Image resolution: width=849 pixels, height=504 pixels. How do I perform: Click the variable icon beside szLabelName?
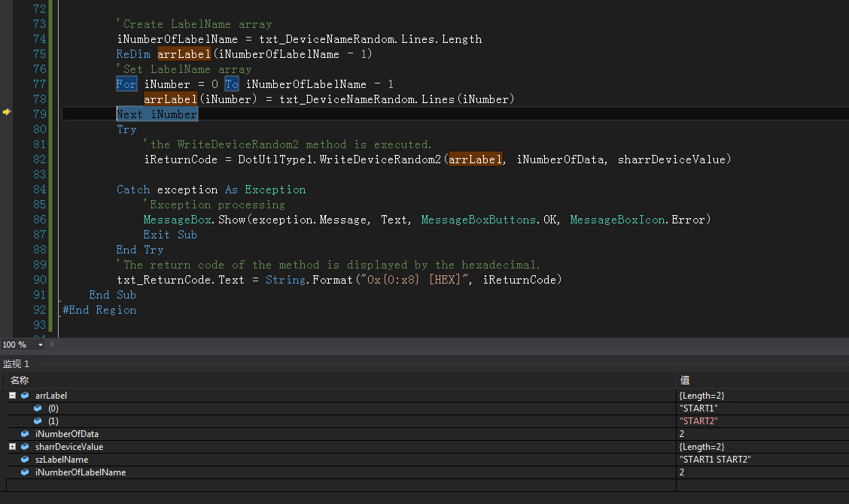[x=25, y=460]
